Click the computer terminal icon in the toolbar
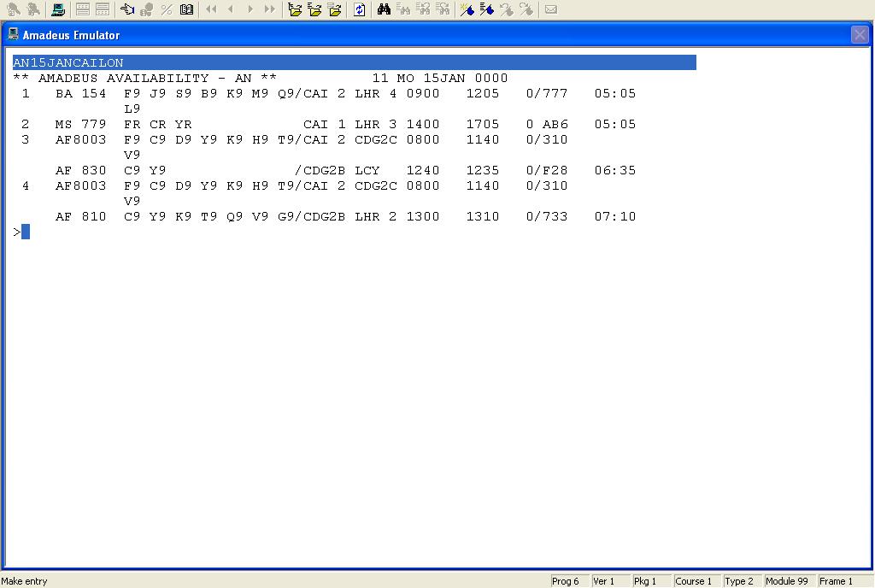Viewport: 875px width, 588px height. [57, 9]
